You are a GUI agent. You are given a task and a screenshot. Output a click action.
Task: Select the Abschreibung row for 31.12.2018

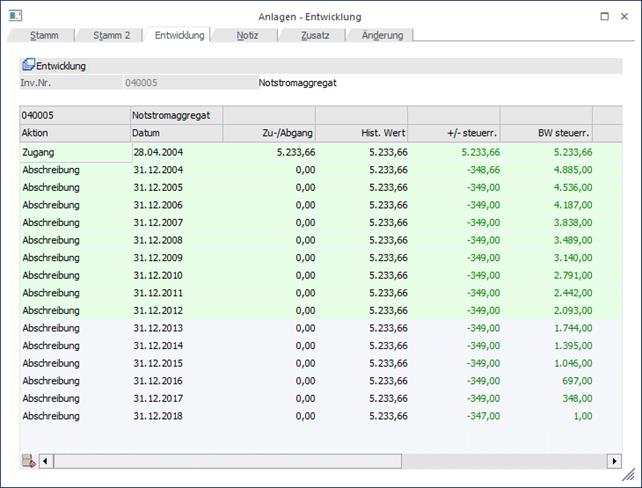coord(74,416)
